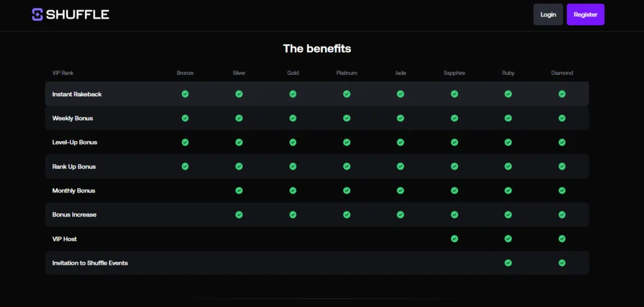Image resolution: width=644 pixels, height=307 pixels.
Task: Click Monthly Bonus checkmark under Silver
Action: point(239,191)
